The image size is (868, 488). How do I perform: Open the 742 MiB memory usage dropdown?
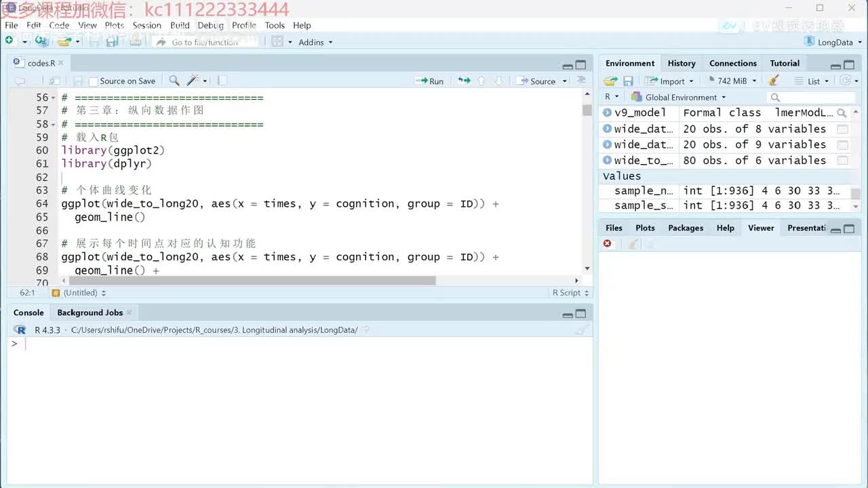click(x=732, y=81)
